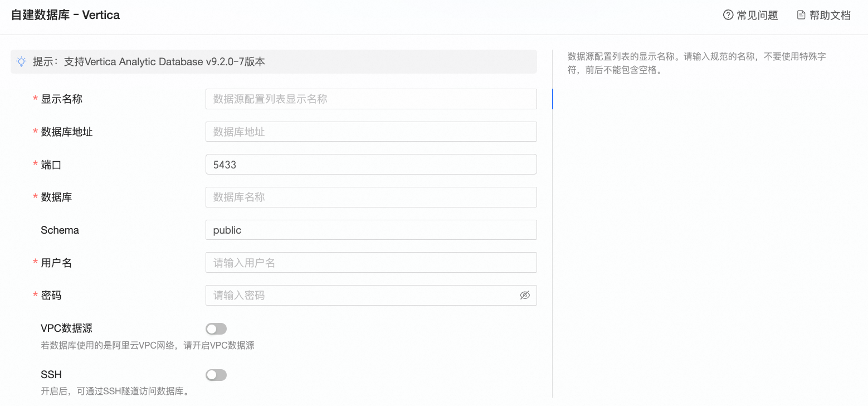
Task: Turn on the SSH tunnel switch
Action: coord(216,375)
